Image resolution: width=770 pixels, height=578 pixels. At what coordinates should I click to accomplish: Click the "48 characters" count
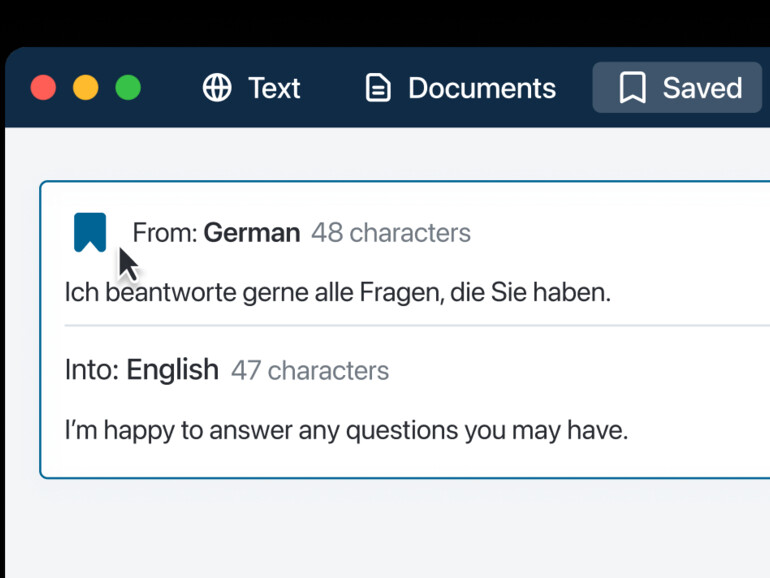click(390, 233)
